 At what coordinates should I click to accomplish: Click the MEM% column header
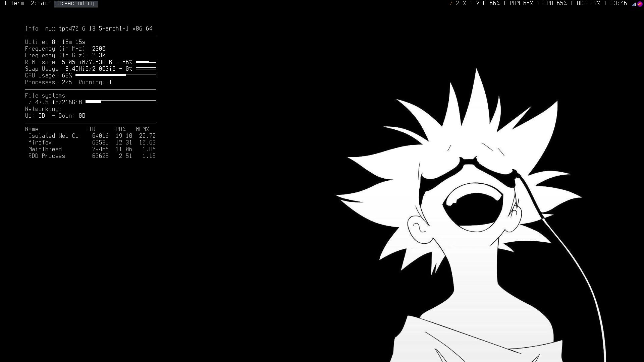(143, 129)
